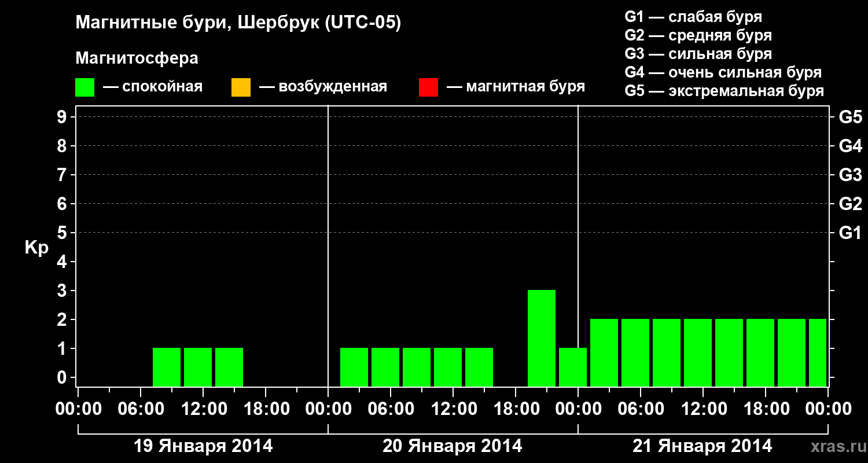Click the first Kp 1 bar on 19 January
Screen dimensions: 868x463
[x=167, y=367]
